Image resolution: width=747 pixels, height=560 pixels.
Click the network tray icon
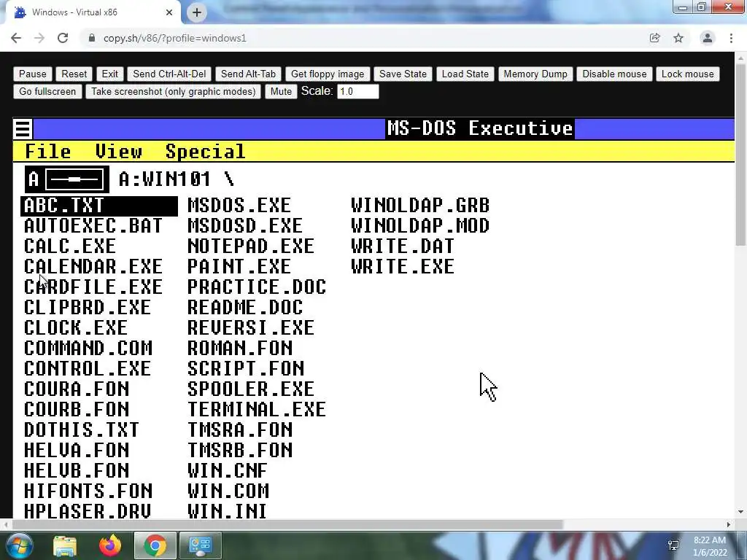pos(673,545)
